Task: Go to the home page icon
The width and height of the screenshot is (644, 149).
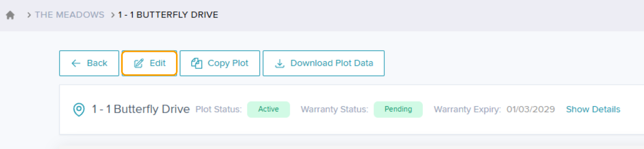Action: [x=10, y=15]
